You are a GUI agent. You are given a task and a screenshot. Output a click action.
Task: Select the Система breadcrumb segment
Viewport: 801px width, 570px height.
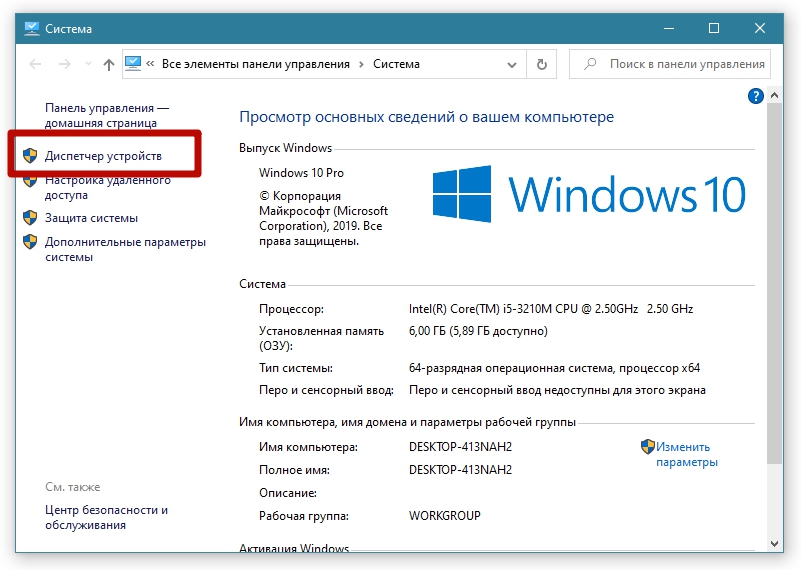396,64
